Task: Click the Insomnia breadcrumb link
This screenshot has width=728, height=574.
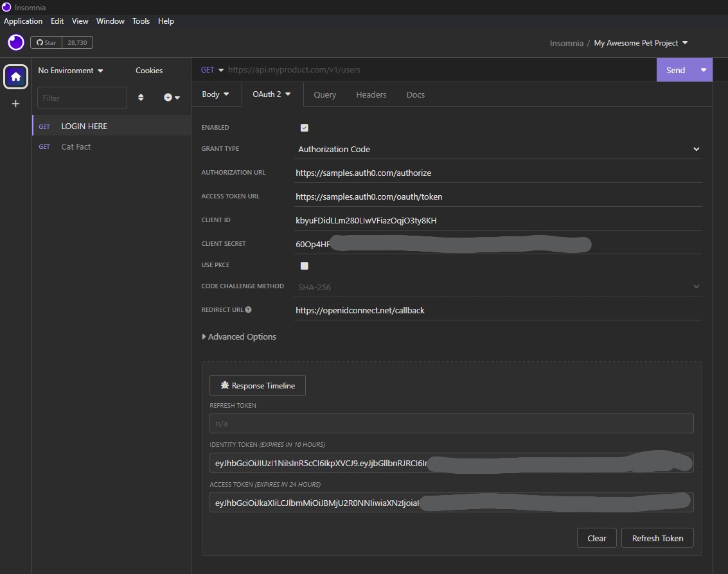Action: pyautogui.click(x=567, y=43)
